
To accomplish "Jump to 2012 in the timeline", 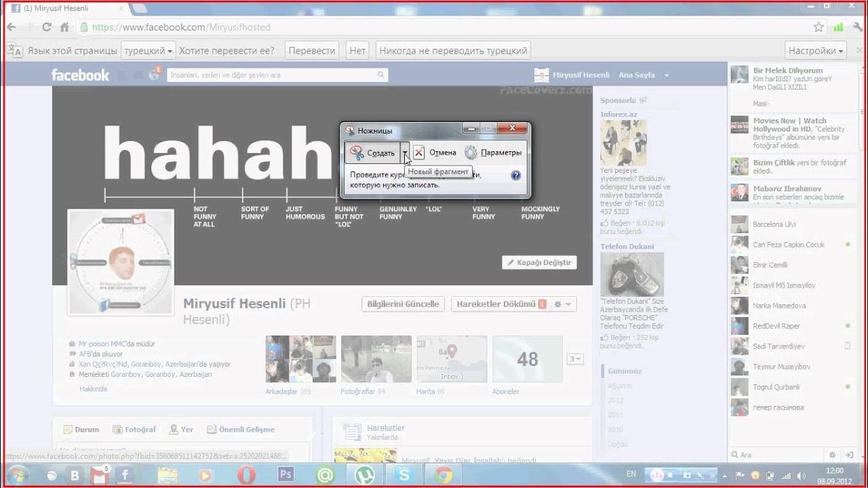I will (x=616, y=401).
